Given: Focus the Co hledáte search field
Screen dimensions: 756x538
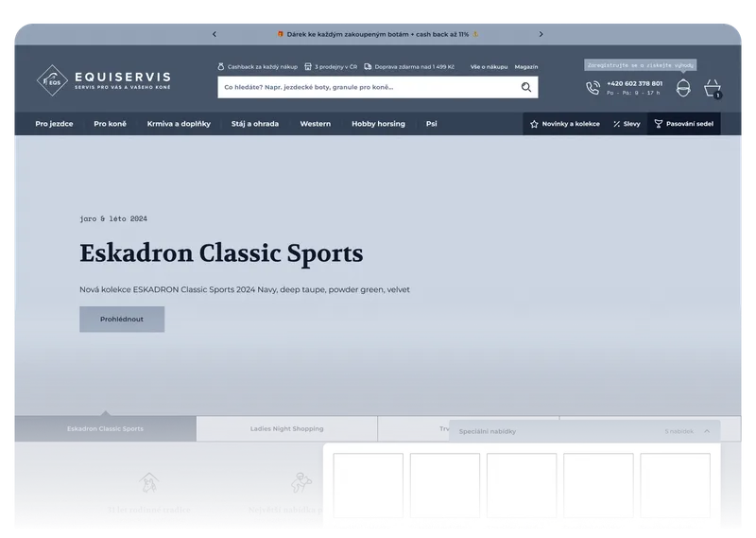Looking at the screenshot, I should click(377, 87).
